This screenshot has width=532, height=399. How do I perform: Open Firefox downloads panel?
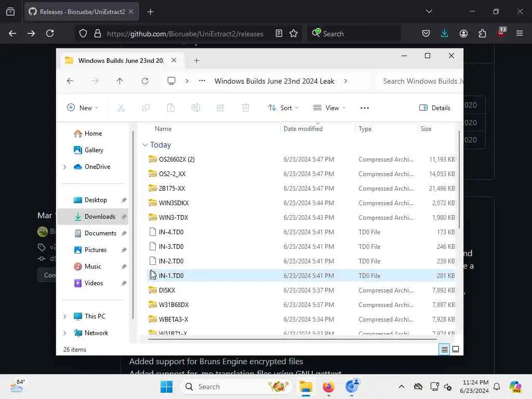(x=445, y=33)
